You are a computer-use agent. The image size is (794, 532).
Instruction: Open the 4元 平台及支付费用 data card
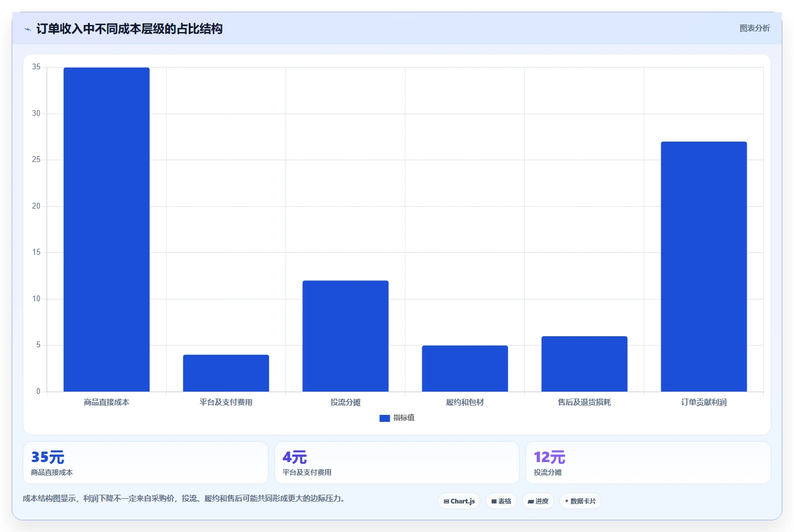point(397,463)
